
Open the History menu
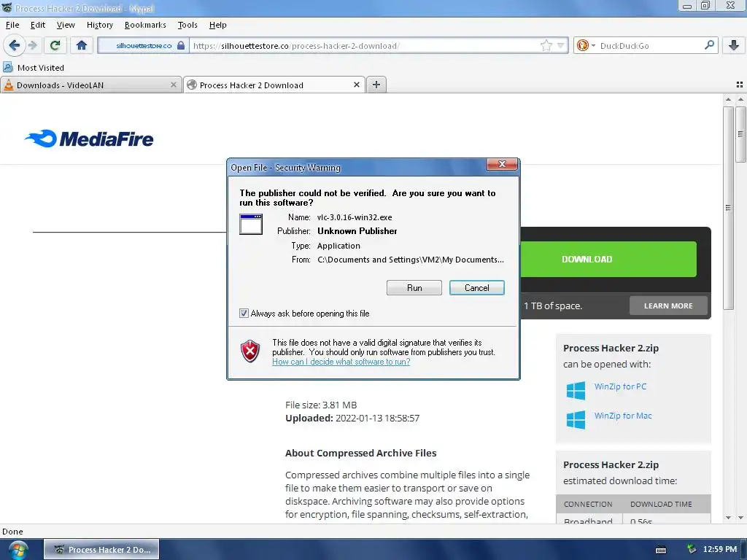pos(99,25)
